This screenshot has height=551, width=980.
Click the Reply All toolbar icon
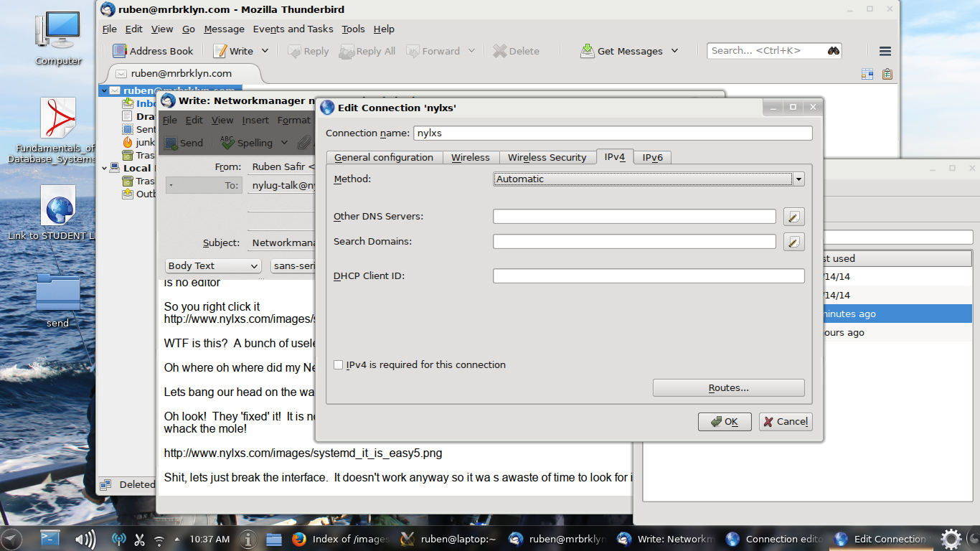[x=347, y=51]
